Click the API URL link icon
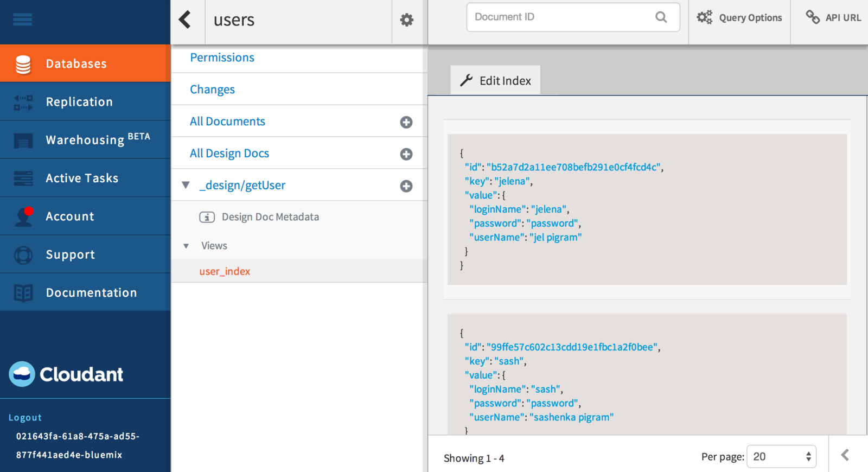The width and height of the screenshot is (868, 472). [813, 17]
